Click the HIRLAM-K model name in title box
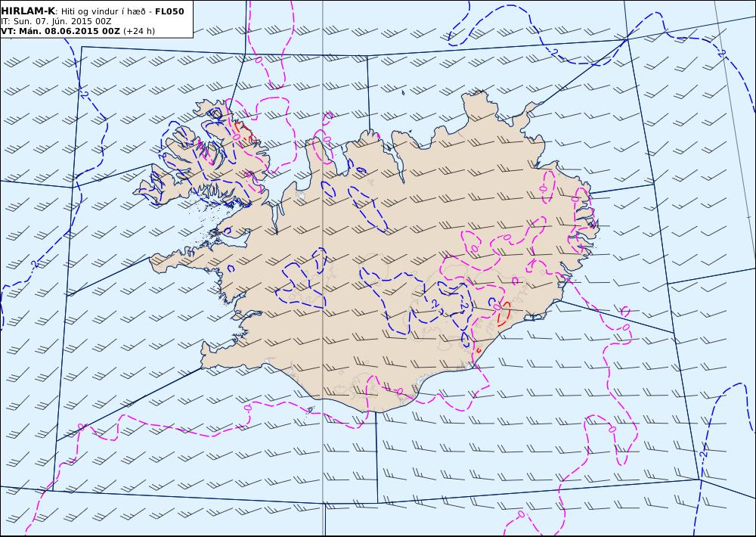Viewport: 756px width, 537px height. (28, 11)
